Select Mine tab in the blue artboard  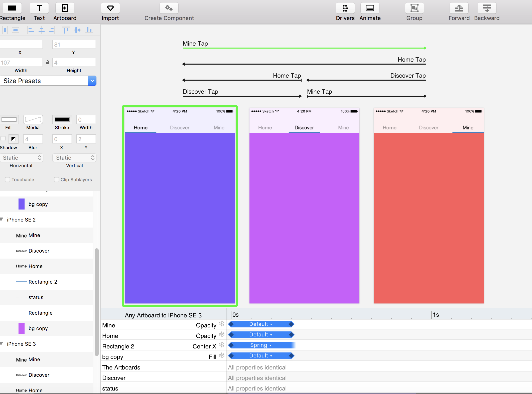pos(219,128)
